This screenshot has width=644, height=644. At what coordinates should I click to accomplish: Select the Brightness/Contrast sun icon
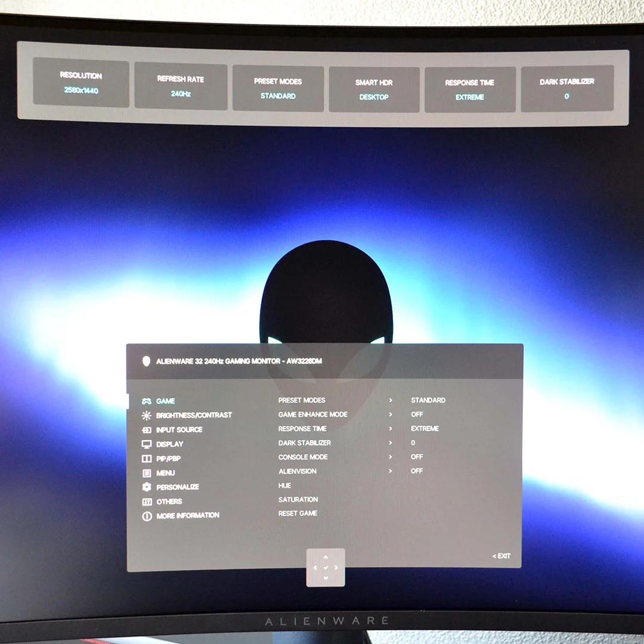146,416
